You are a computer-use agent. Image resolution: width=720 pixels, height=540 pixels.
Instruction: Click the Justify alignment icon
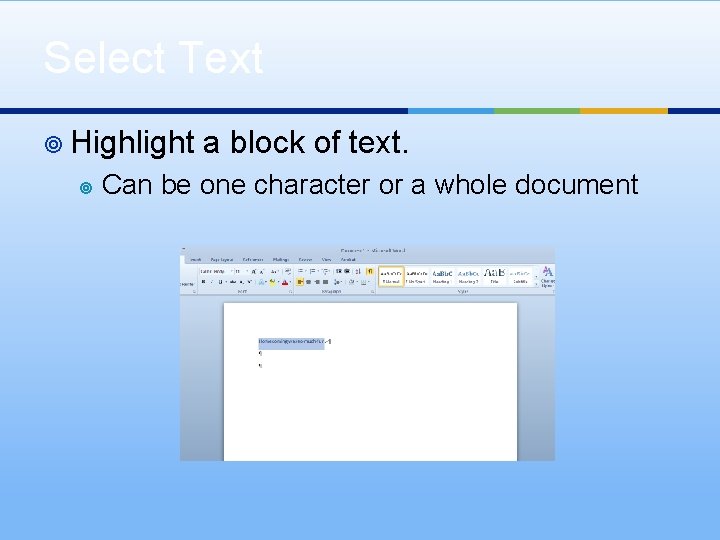[326, 282]
